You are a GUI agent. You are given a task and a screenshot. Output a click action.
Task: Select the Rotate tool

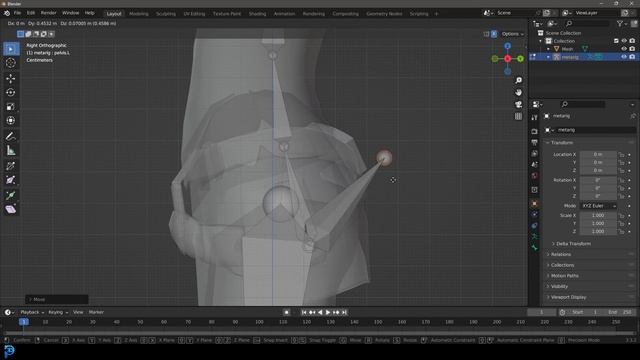tap(11, 92)
